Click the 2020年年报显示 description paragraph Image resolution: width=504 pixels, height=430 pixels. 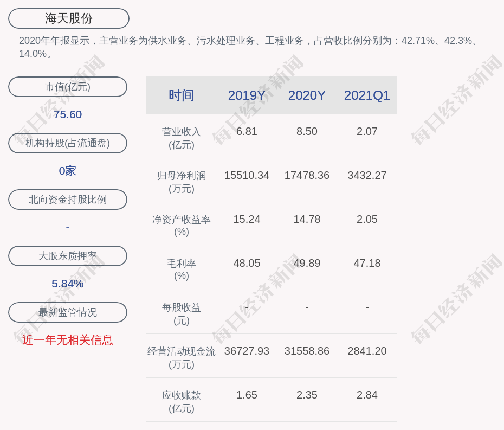click(249, 47)
